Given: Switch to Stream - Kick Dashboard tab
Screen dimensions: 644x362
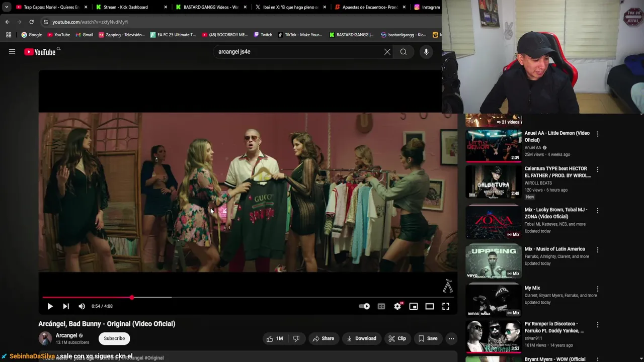Looking at the screenshot, I should click(132, 7).
